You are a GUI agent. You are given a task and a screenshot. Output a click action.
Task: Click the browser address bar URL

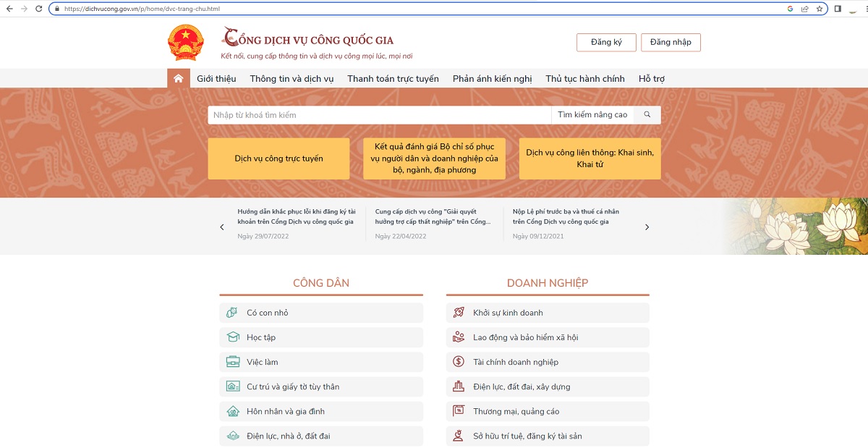pyautogui.click(x=142, y=9)
